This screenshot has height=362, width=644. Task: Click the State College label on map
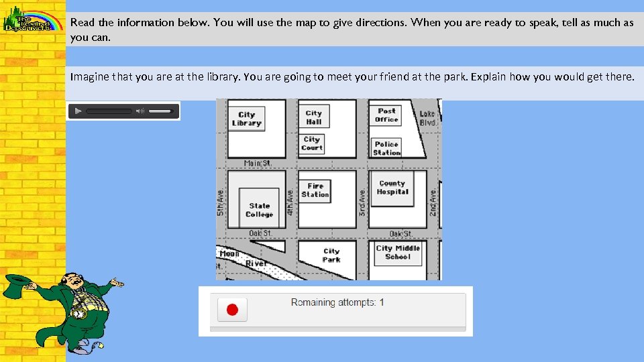[259, 210]
